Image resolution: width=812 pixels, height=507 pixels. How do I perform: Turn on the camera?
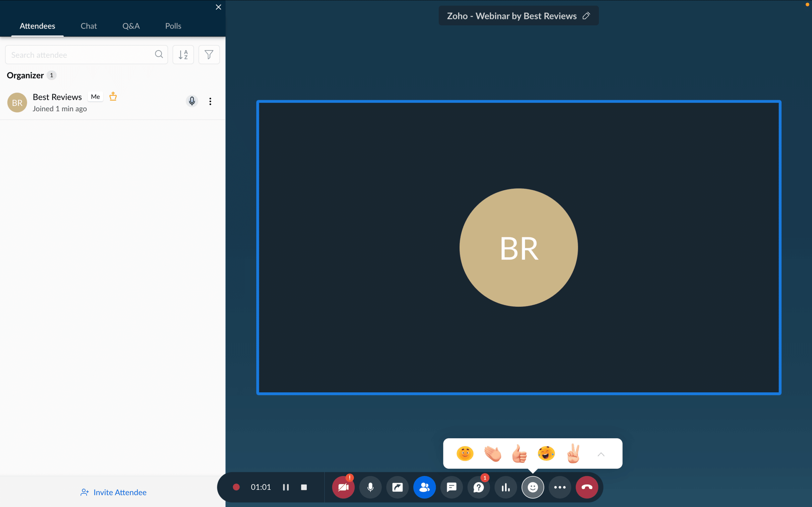click(x=343, y=487)
